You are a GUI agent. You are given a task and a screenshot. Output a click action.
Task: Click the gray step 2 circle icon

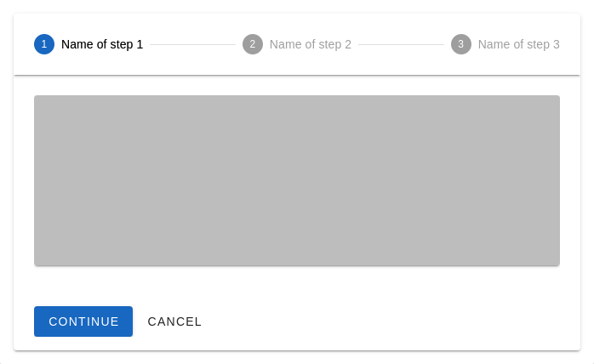click(253, 44)
